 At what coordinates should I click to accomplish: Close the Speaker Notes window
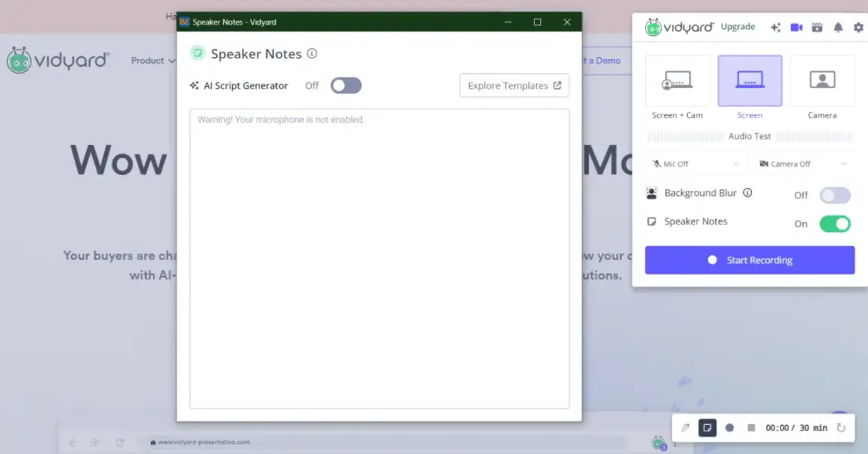[567, 22]
